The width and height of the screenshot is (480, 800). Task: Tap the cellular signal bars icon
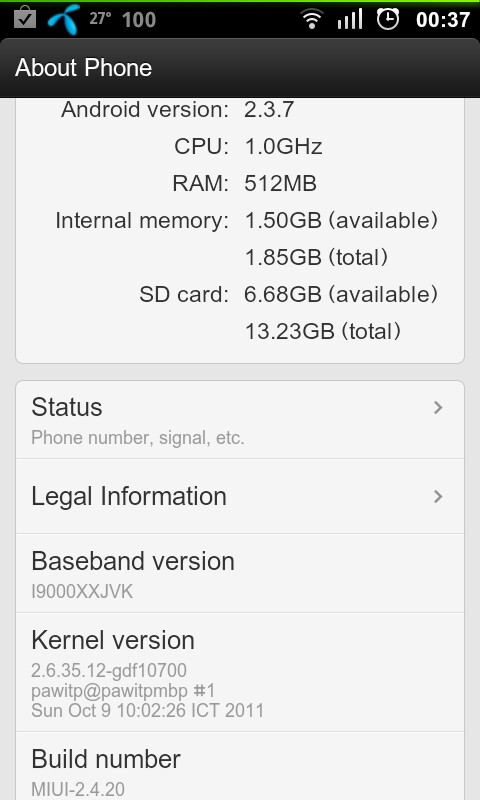[350, 19]
